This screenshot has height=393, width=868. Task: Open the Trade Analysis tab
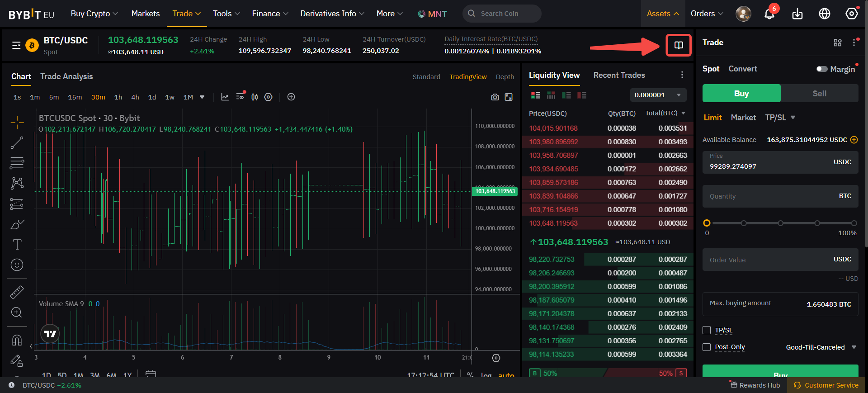click(x=66, y=76)
